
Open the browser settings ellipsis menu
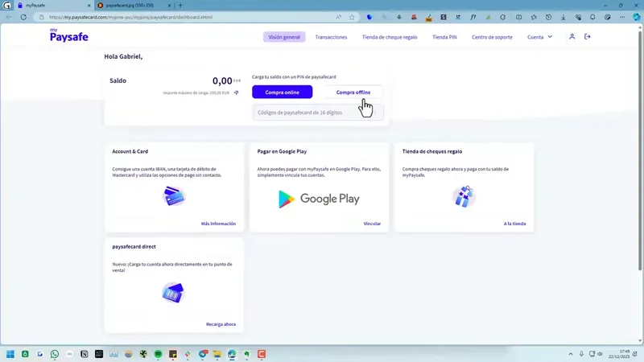pyautogui.click(x=622, y=17)
